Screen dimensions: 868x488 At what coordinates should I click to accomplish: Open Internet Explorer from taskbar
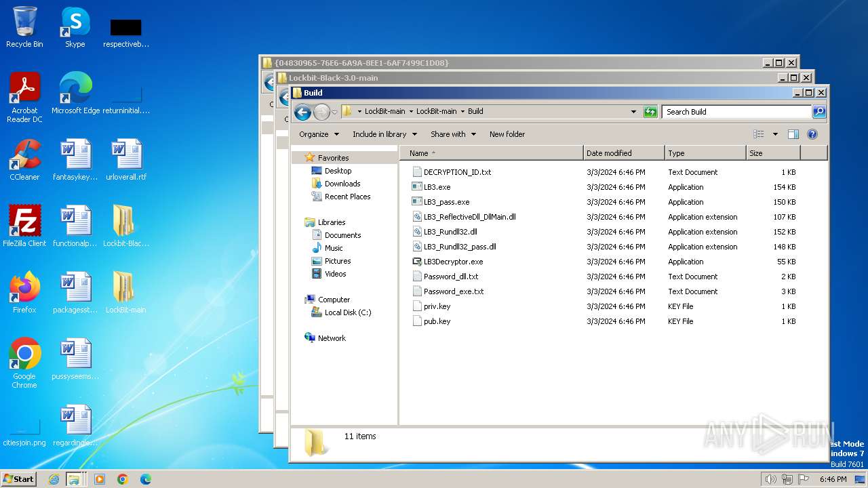[x=54, y=479]
